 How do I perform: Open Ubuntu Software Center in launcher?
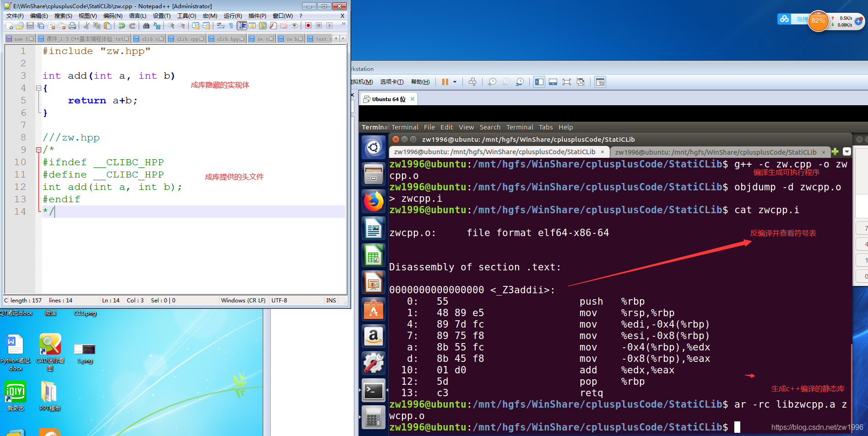374,309
